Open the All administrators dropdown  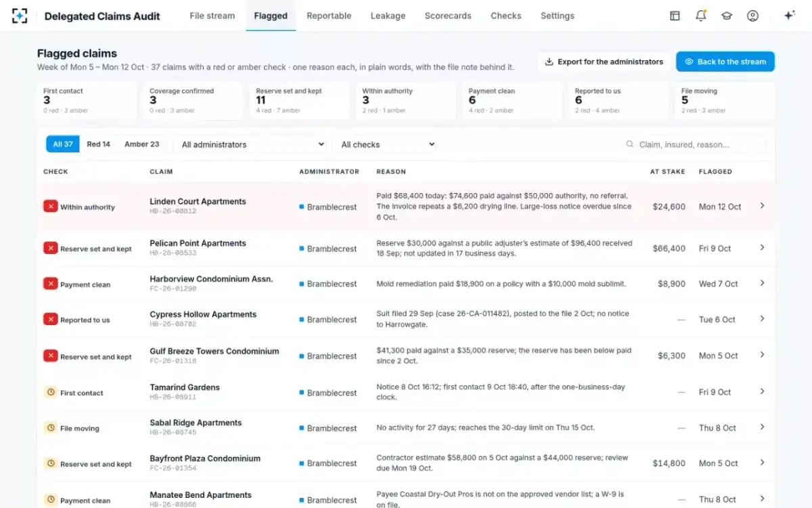click(250, 144)
